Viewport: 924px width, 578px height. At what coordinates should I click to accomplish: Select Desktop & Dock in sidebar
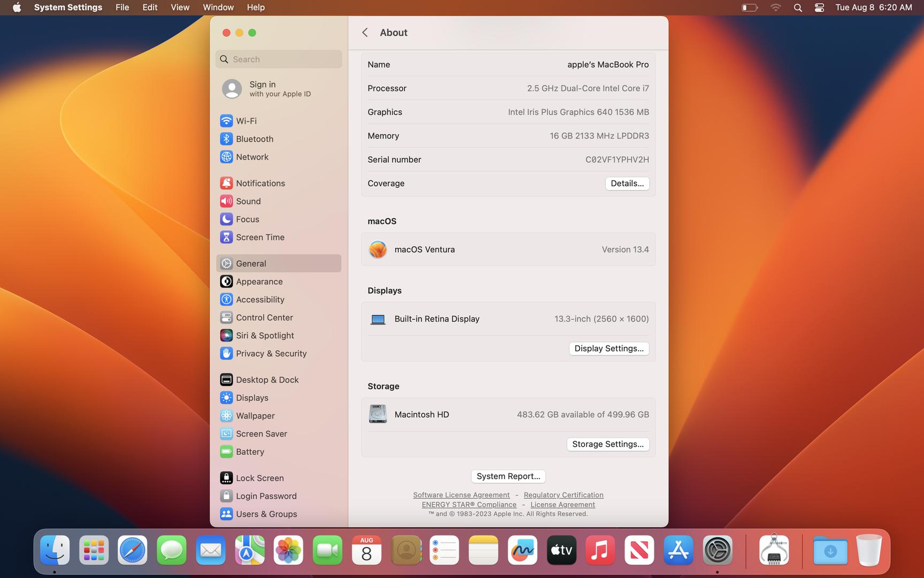[278, 380]
